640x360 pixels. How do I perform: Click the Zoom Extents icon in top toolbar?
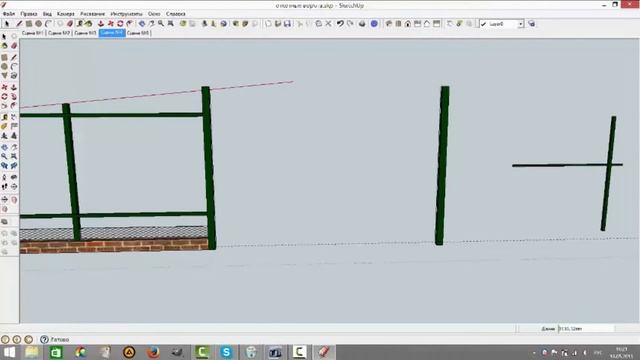tap(171, 24)
